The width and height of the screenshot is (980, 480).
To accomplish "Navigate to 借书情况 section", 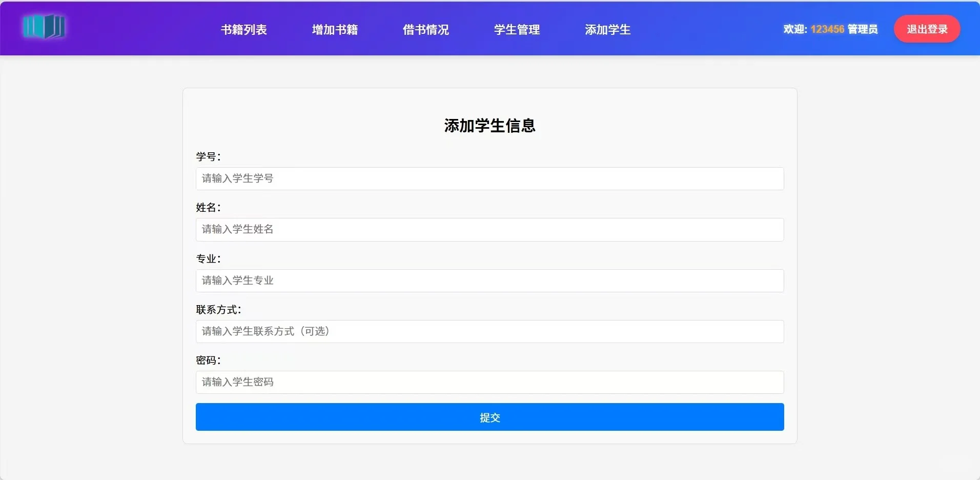I will (x=425, y=29).
